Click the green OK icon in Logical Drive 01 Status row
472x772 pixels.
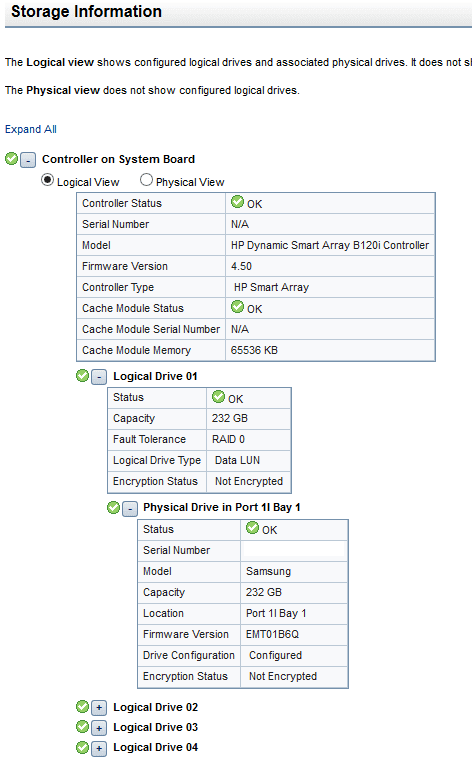[x=219, y=396]
